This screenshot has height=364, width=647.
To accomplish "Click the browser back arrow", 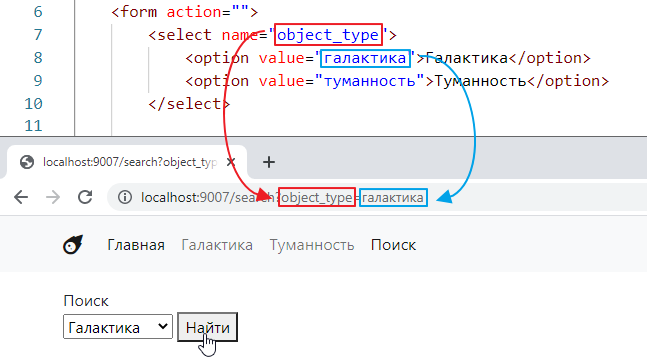I will (x=21, y=197).
